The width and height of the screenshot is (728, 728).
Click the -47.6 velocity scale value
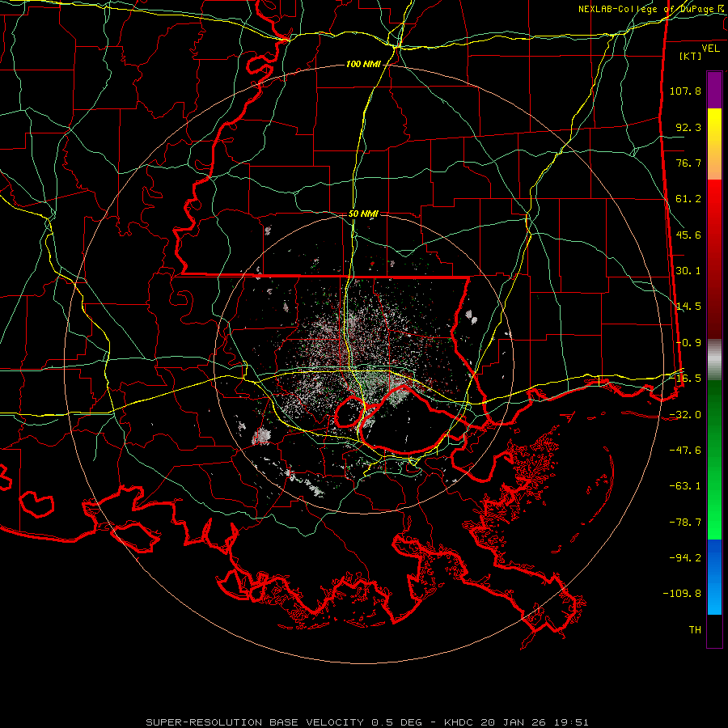tap(685, 451)
